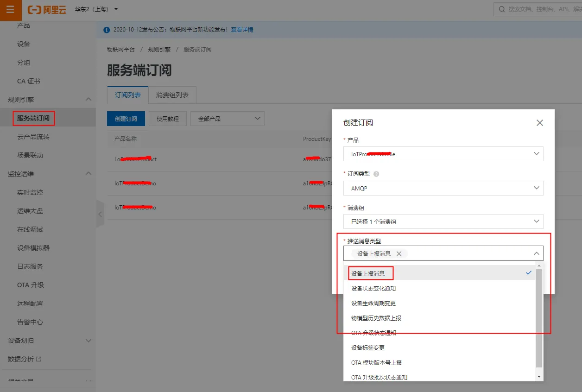Select the OTA 升级批次状态通知 option
The image size is (582, 392).
coord(439,377)
